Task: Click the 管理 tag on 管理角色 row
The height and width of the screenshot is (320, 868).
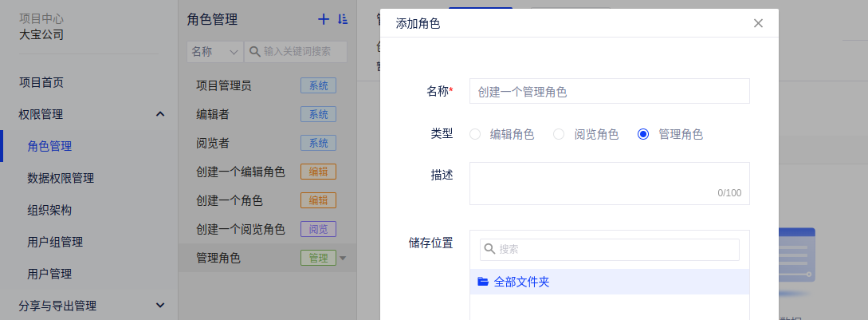Action: pos(318,258)
